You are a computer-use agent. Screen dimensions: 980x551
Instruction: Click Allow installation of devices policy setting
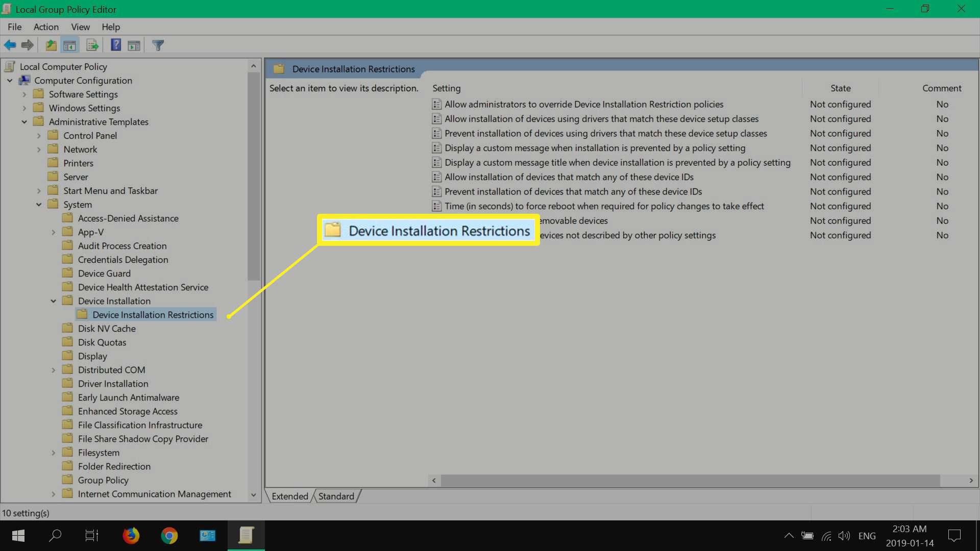568,176
